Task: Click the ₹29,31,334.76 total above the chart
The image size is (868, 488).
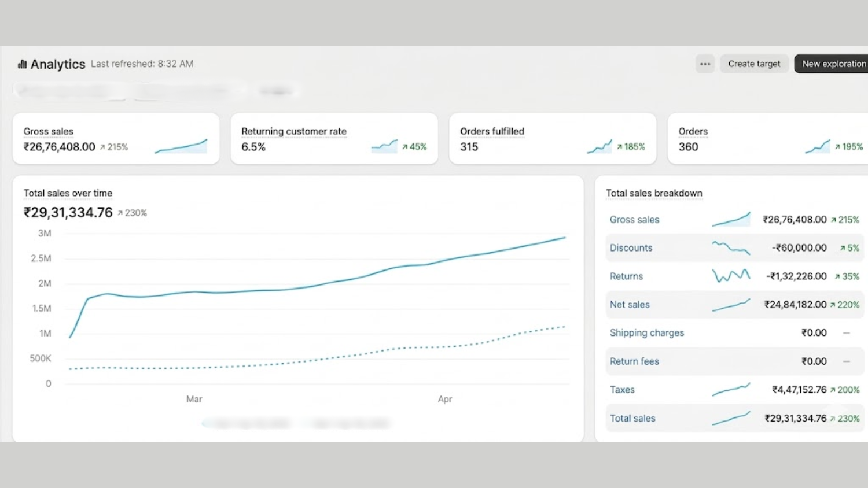Action: pos(68,212)
